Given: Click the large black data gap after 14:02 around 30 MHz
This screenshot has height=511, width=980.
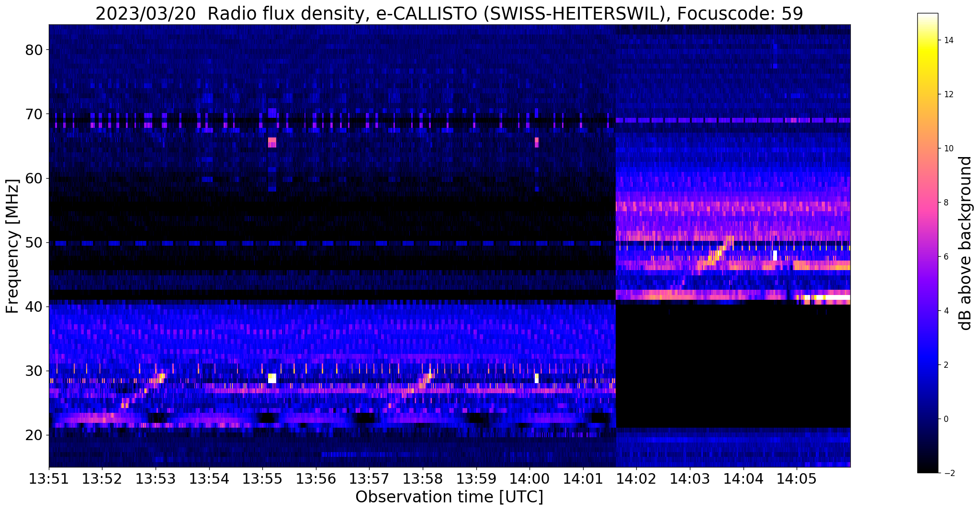Looking at the screenshot, I should pyautogui.click(x=733, y=367).
